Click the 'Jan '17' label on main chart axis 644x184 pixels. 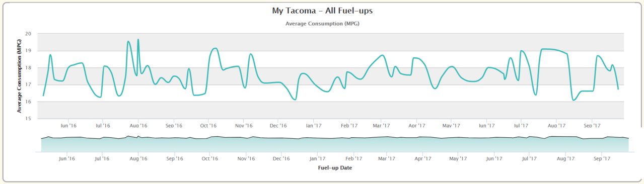tap(313, 126)
